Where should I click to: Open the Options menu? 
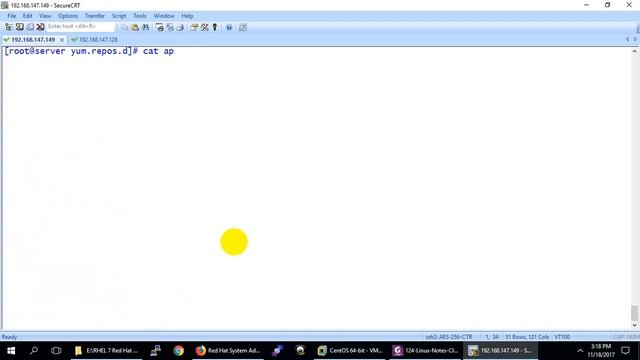click(68, 16)
